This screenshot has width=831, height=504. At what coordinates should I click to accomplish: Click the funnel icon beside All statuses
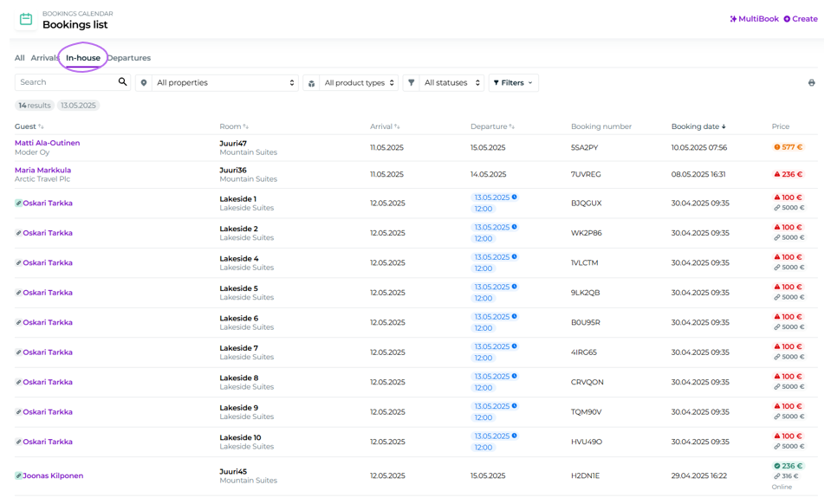point(412,82)
